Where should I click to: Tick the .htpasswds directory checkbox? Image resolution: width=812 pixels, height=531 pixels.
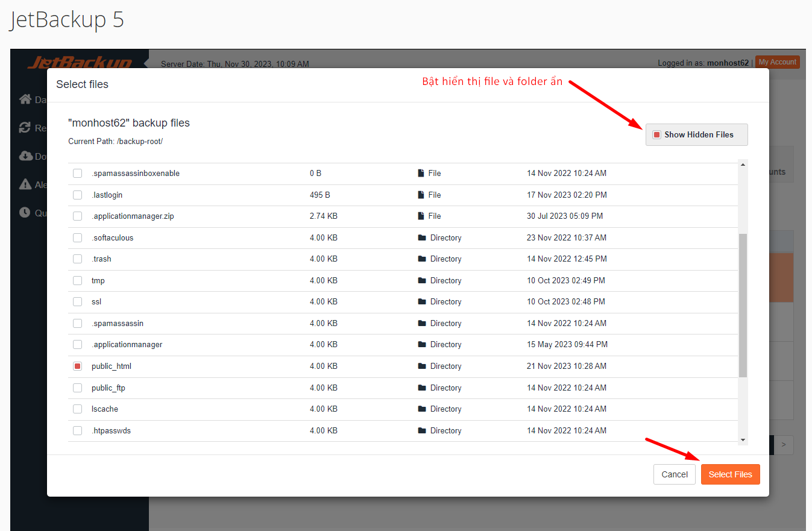tap(77, 430)
